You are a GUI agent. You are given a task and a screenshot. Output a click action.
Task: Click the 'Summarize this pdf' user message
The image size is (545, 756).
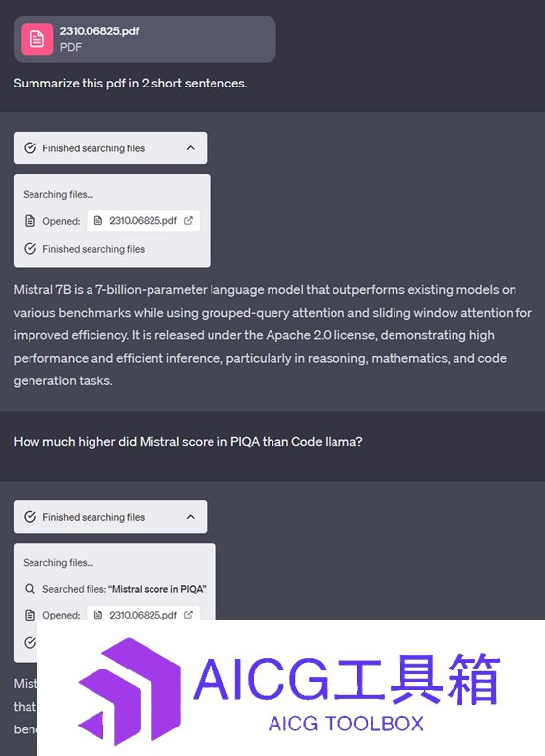[x=130, y=83]
